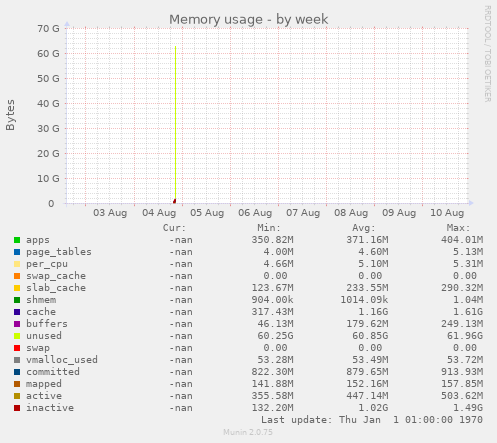Click the '07 Aug' date label
This screenshot has width=497, height=443.
303,213
